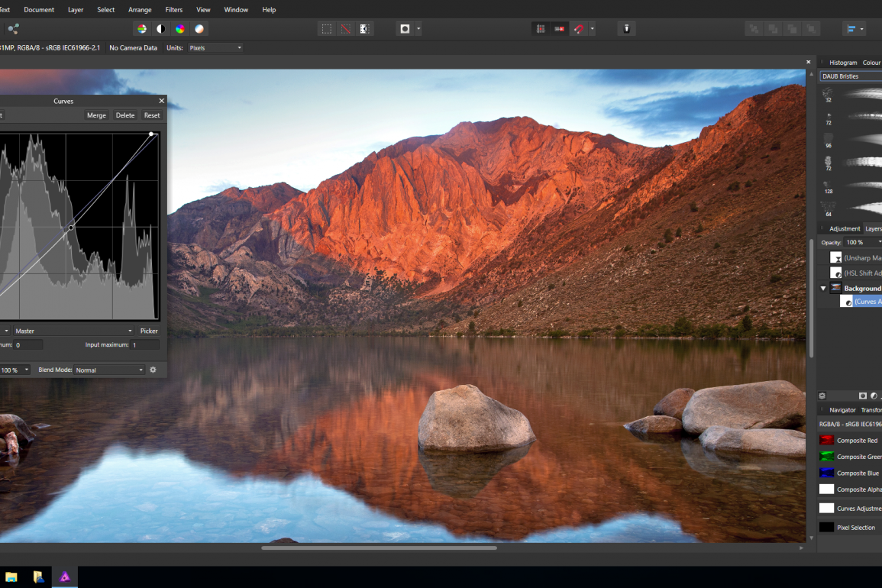Launch Affinity Photo from the taskbar
The width and height of the screenshot is (882, 588).
64,577
